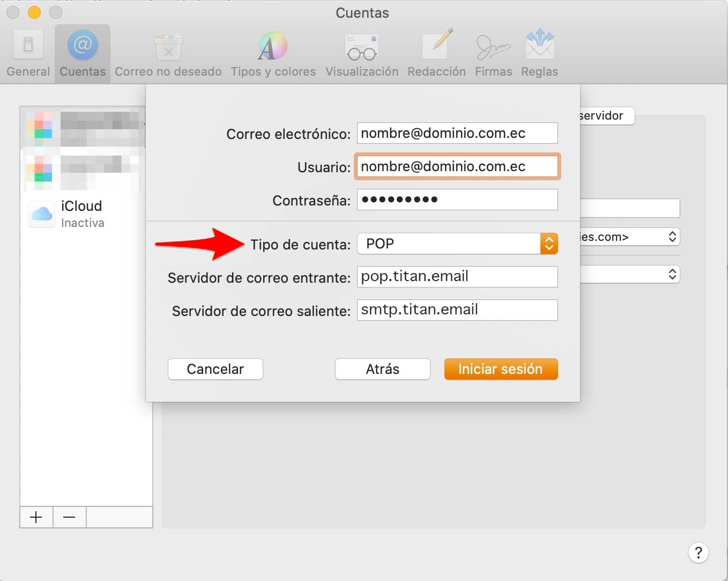The width and height of the screenshot is (728, 581).
Task: Select the Firmas signature icon
Action: click(493, 53)
